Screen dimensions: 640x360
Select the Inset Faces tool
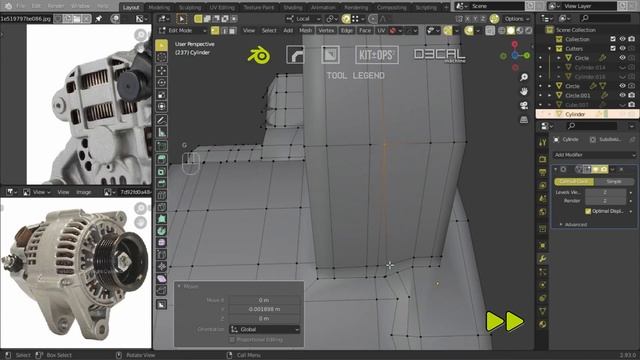click(x=162, y=171)
